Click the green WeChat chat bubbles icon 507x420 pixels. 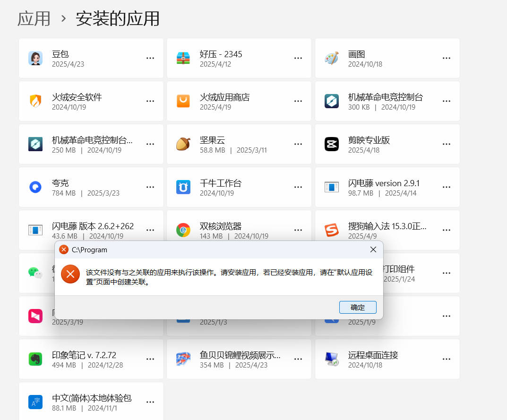[x=35, y=273]
